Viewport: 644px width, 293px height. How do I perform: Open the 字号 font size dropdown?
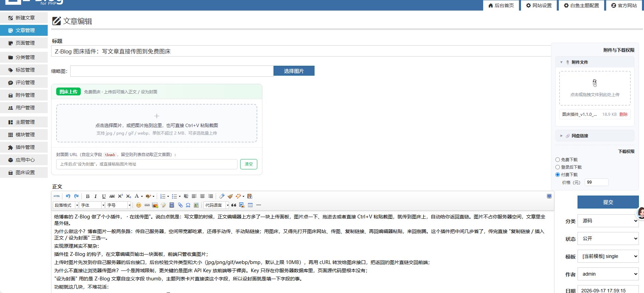pos(118,205)
